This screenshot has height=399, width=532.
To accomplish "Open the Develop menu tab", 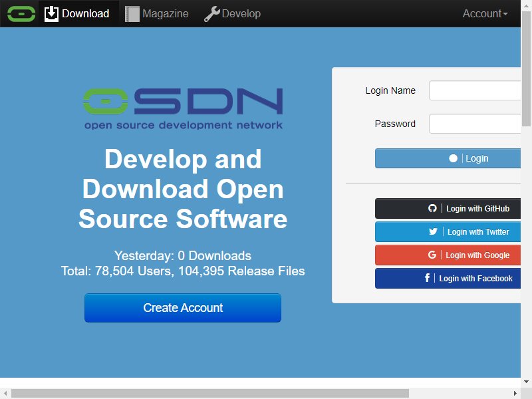I will [x=232, y=14].
